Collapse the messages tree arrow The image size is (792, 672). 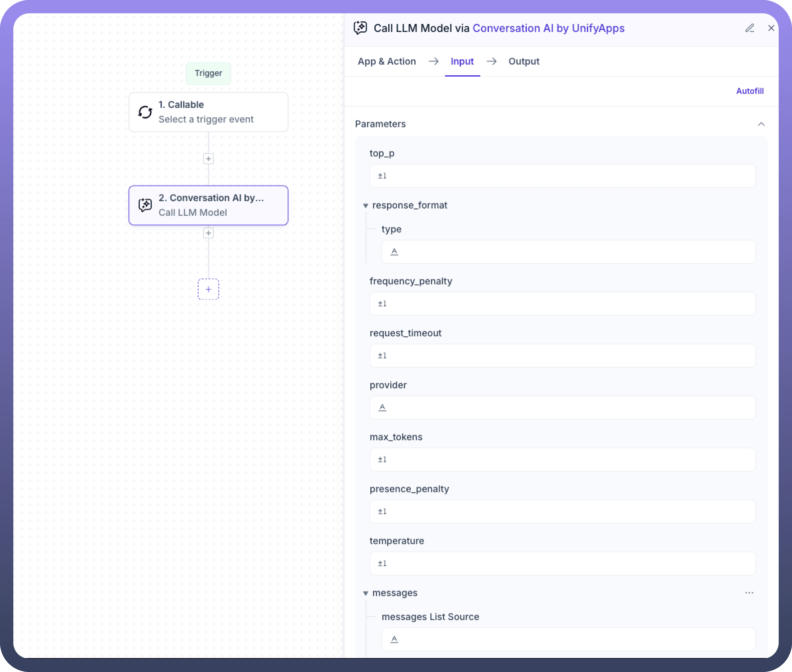click(365, 593)
